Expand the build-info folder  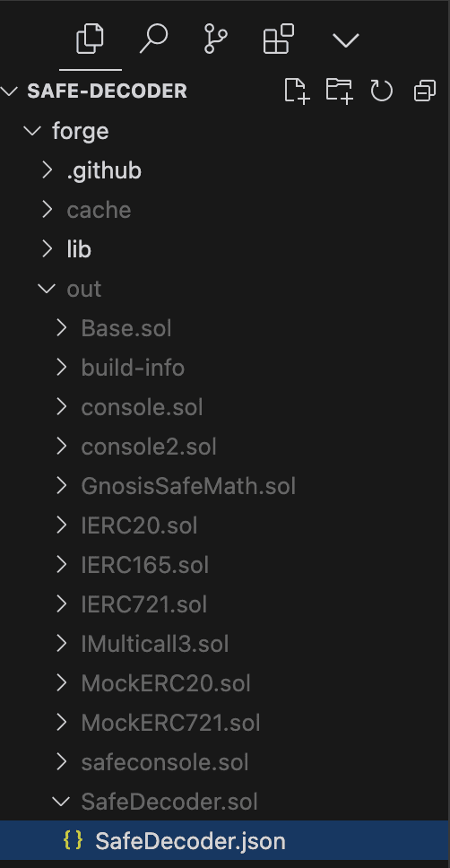coord(225,368)
